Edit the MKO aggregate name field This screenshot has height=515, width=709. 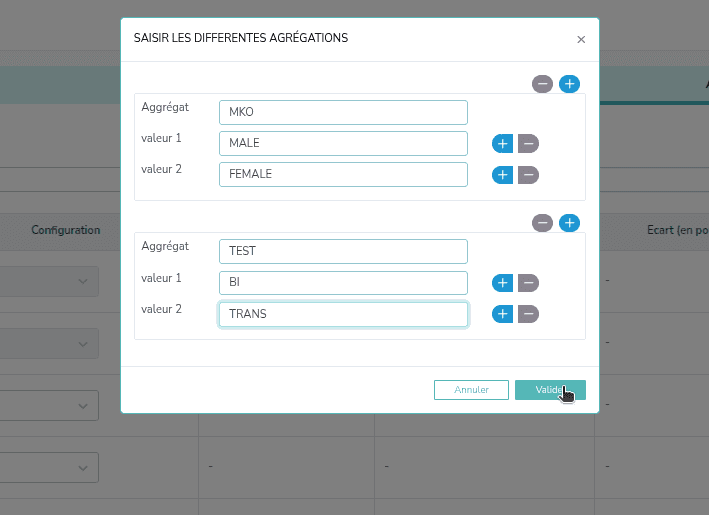[x=343, y=112]
